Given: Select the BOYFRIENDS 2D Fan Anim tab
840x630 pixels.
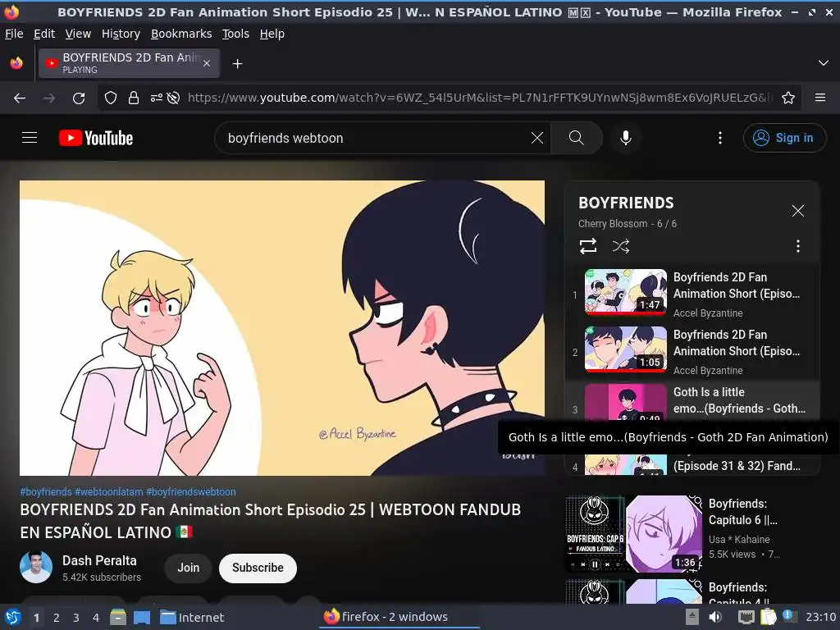Looking at the screenshot, I should (129, 63).
